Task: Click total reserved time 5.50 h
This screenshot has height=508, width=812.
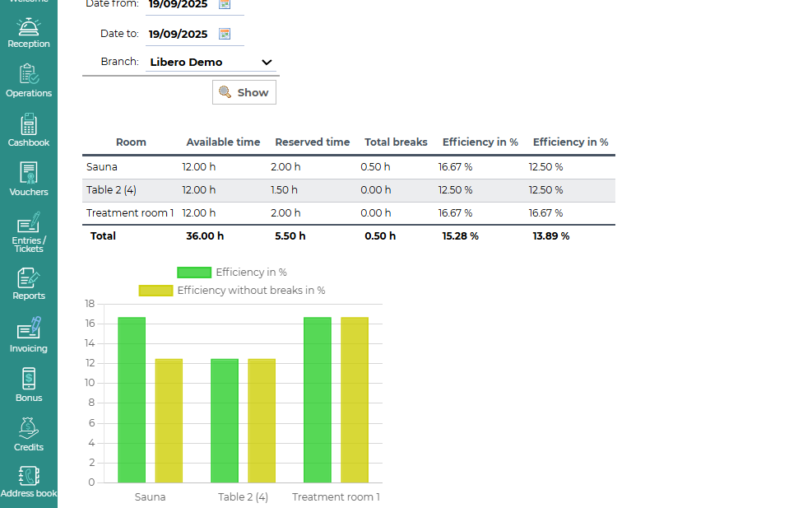Action: click(x=290, y=235)
